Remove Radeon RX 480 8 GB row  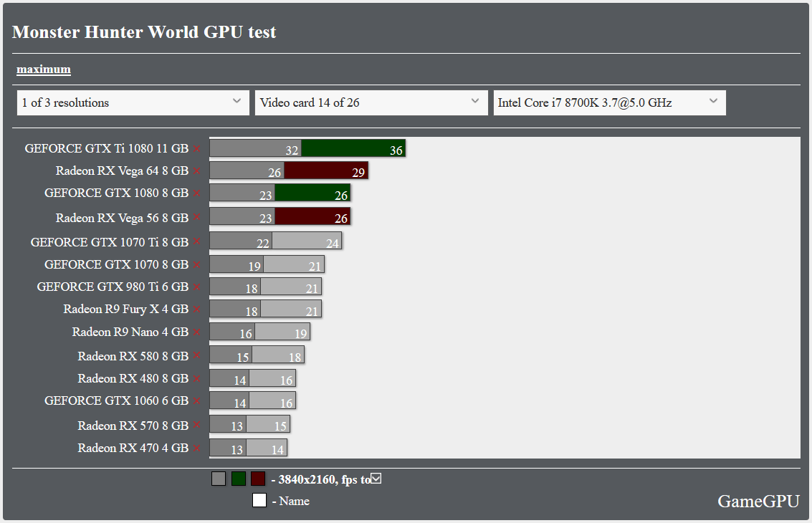[x=197, y=379]
